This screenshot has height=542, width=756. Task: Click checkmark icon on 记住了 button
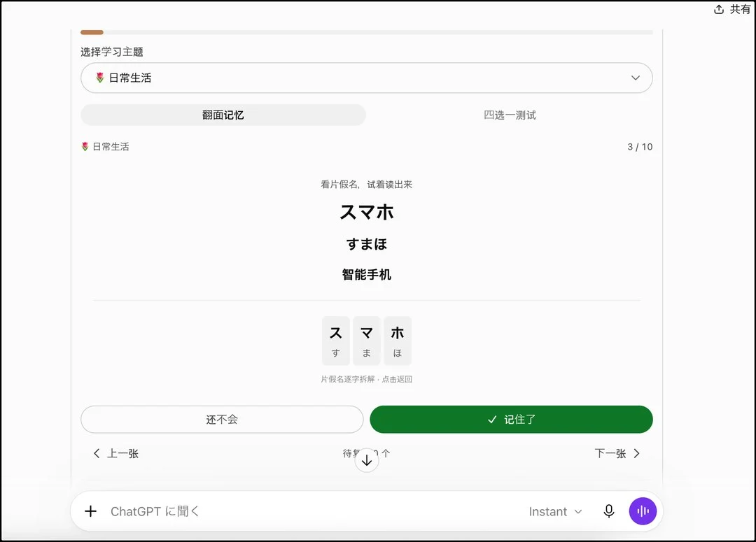click(x=492, y=420)
